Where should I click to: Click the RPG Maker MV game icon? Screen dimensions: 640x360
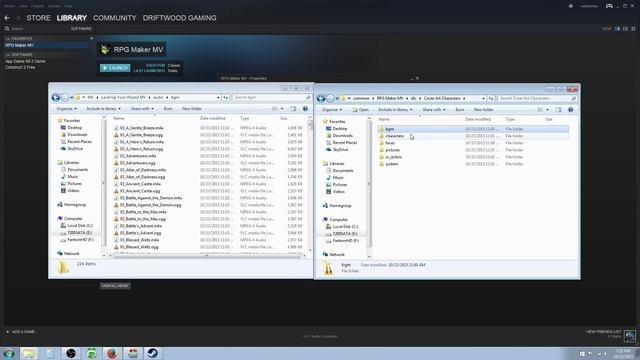click(x=105, y=49)
